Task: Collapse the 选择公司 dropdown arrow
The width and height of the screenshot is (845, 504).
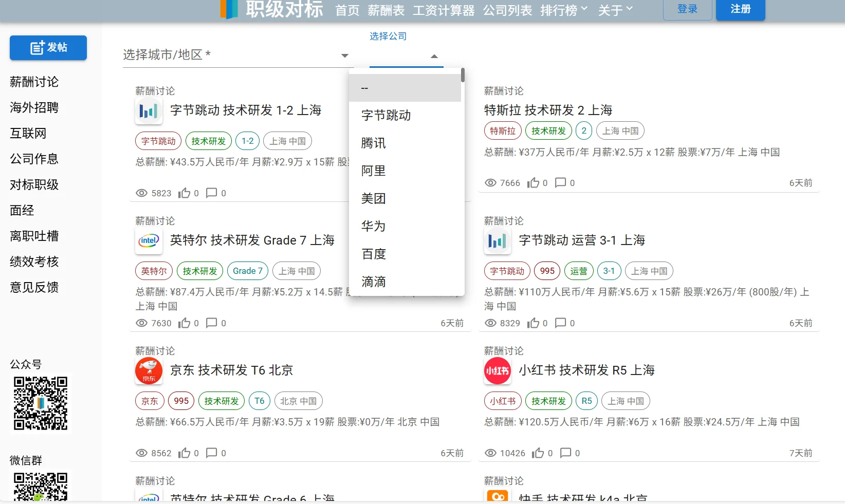Action: click(x=434, y=56)
